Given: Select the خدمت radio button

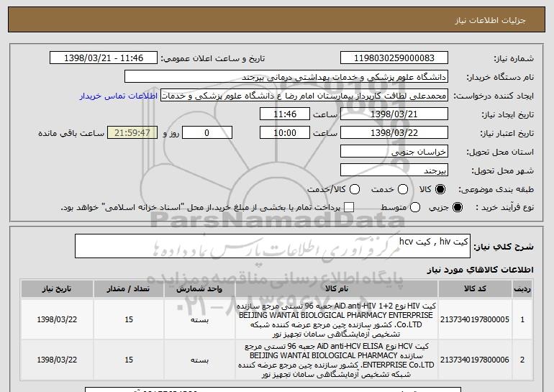Looking at the screenshot, I should [403, 189].
